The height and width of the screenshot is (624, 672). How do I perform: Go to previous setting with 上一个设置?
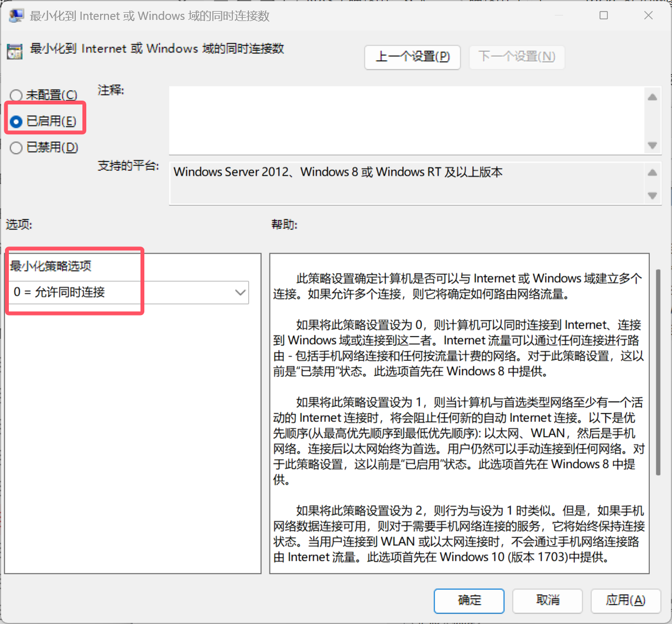coord(413,57)
